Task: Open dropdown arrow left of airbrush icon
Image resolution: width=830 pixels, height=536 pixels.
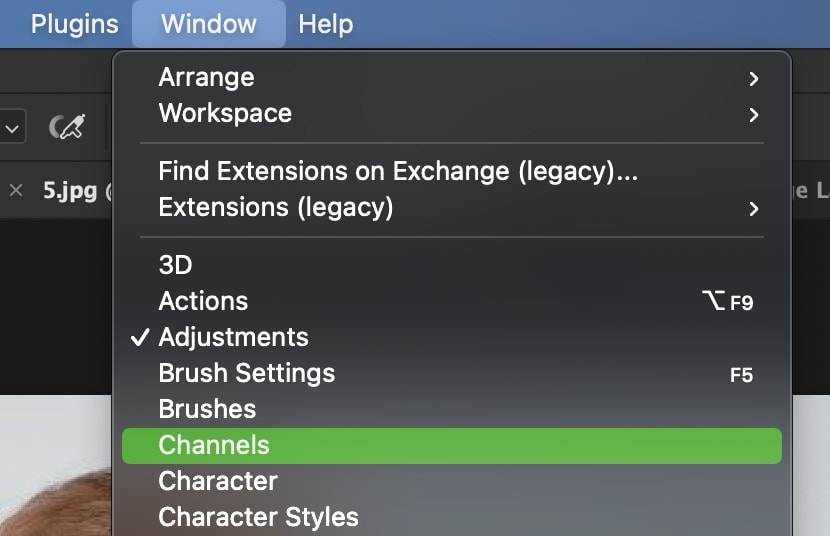Action: pyautogui.click(x=12, y=127)
